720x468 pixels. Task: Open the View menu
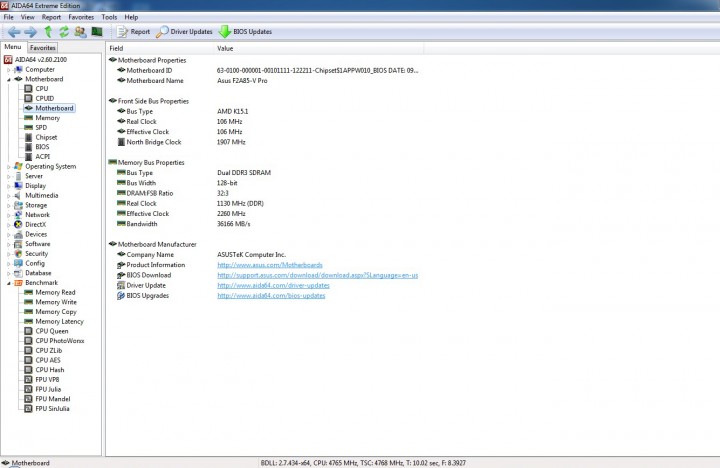click(x=28, y=17)
